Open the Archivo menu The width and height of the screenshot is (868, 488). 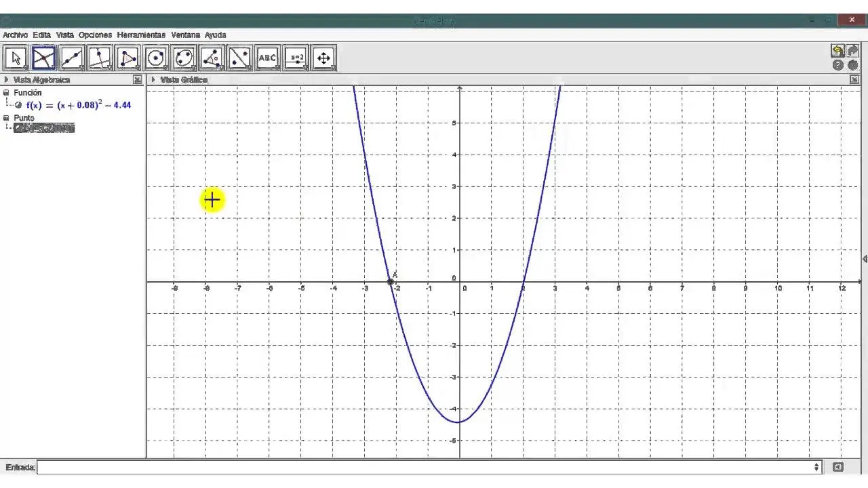[x=15, y=35]
